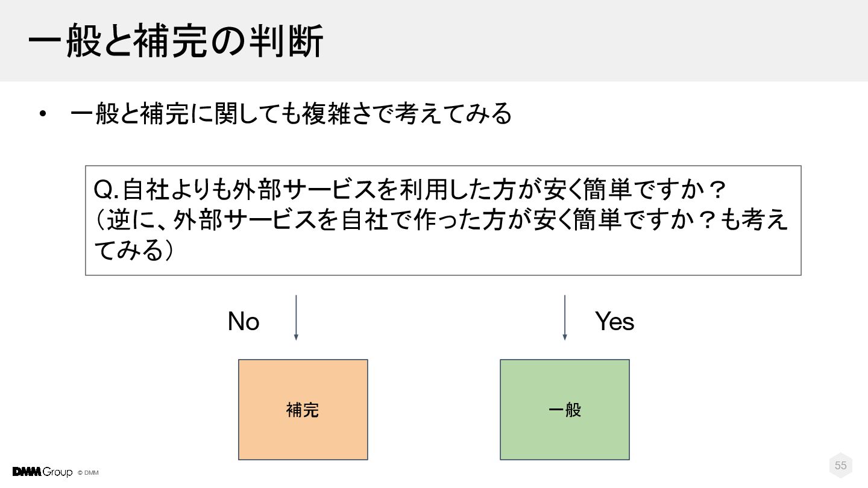The height and width of the screenshot is (488, 868).
Task: Click the 一般 text inside green box
Action: point(565,410)
